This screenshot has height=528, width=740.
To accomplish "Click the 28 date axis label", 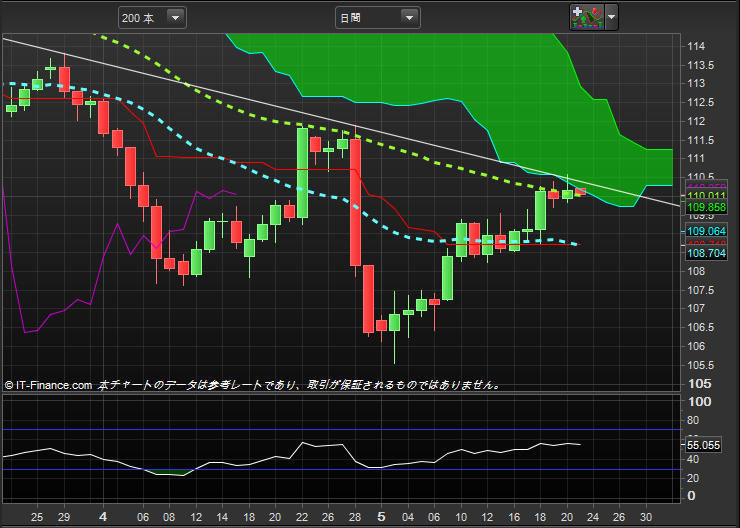I will (x=355, y=517).
